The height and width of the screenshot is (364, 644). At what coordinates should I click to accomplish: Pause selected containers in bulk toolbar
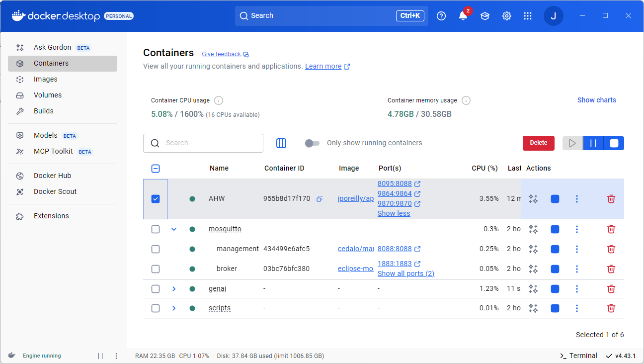(x=593, y=143)
